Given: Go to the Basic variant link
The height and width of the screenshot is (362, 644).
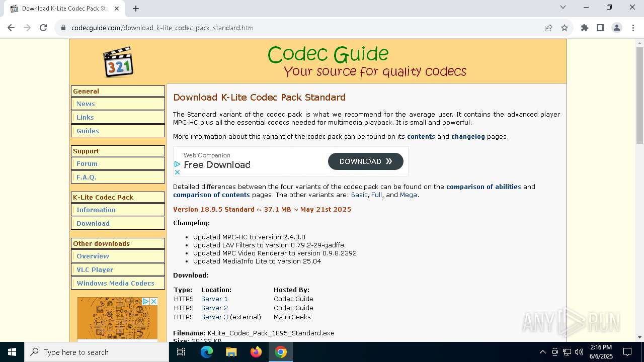Looking at the screenshot, I should tap(359, 195).
